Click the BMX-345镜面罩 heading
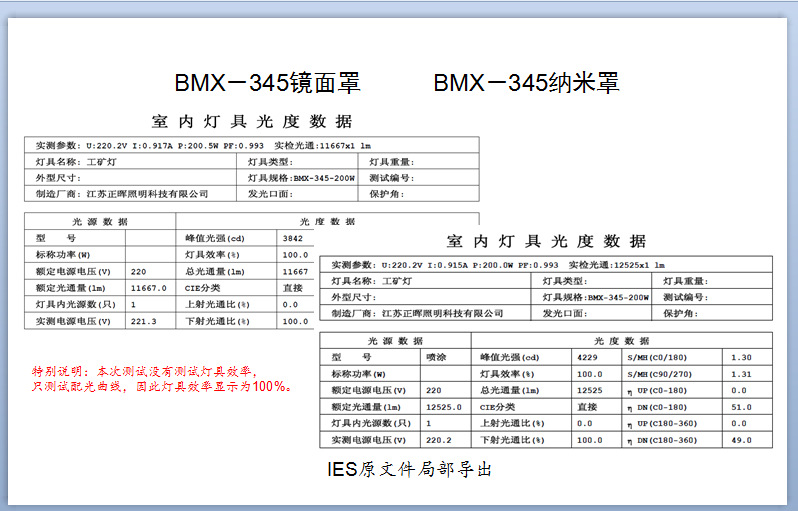The width and height of the screenshot is (798, 511). (x=267, y=82)
